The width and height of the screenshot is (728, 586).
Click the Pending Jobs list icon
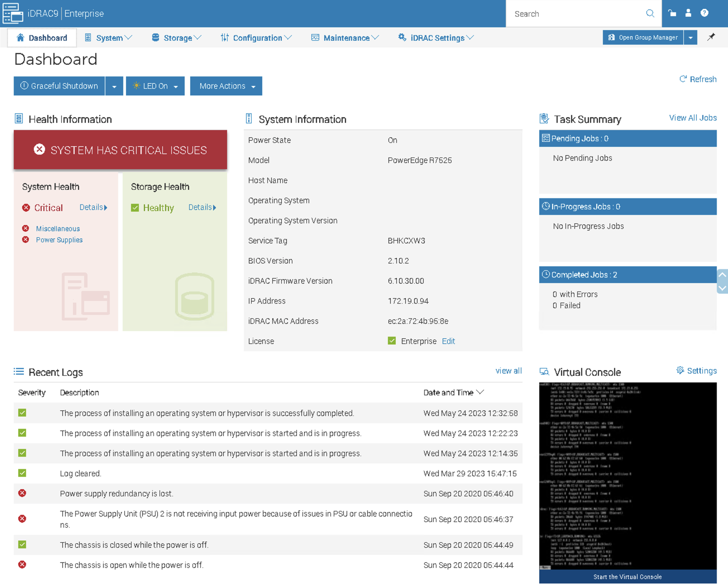545,138
